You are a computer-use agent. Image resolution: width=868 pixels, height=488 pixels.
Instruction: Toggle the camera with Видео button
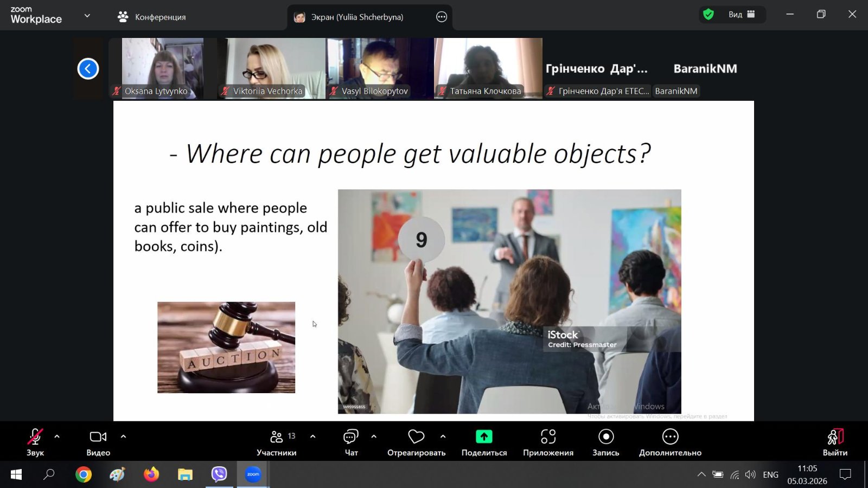[98, 442]
